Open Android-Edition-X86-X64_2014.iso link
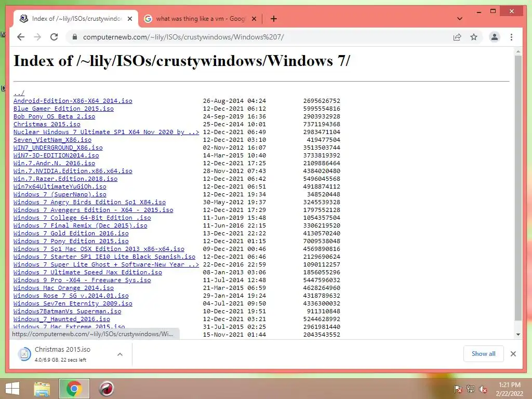 coord(73,101)
